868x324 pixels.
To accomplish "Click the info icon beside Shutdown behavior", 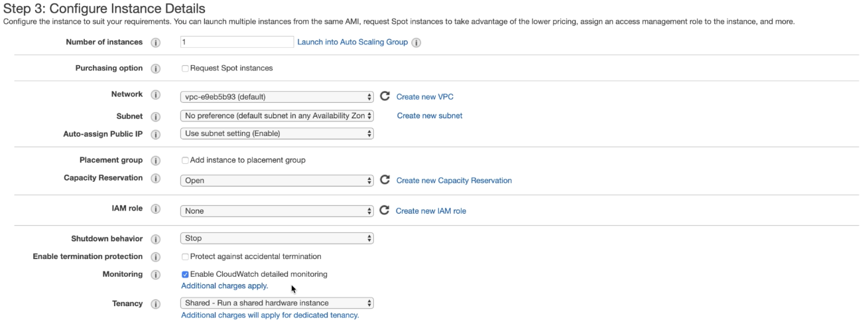I will [155, 239].
